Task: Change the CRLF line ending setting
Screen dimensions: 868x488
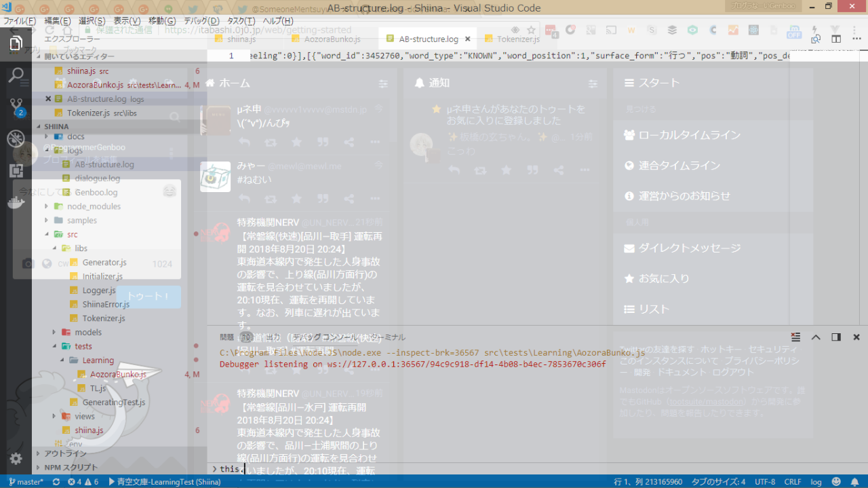Action: tap(793, 482)
